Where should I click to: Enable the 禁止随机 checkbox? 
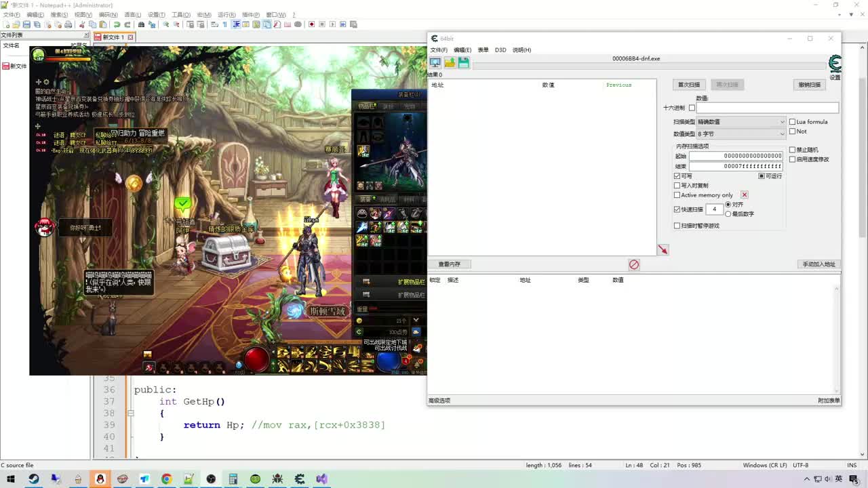(792, 150)
